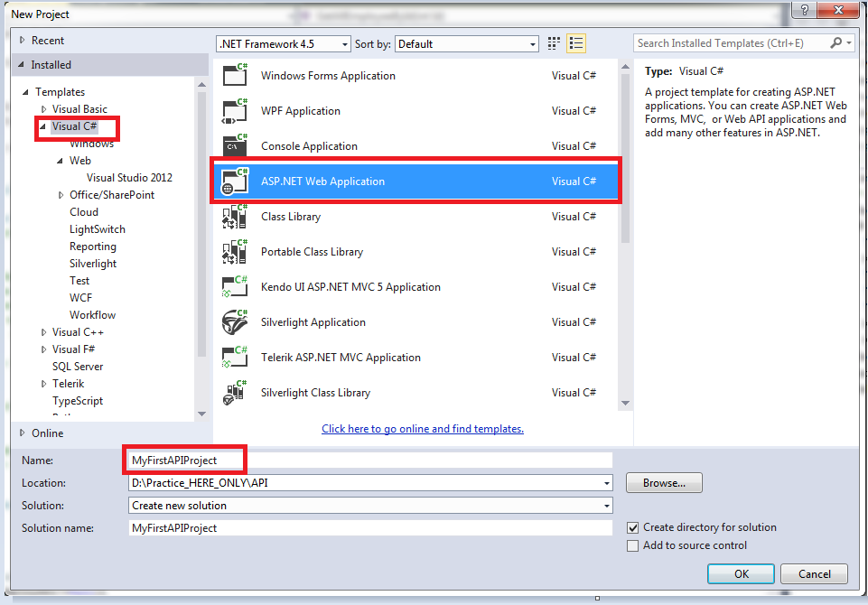The image size is (868, 605).
Task: Click the Class Library template icon
Action: (235, 217)
